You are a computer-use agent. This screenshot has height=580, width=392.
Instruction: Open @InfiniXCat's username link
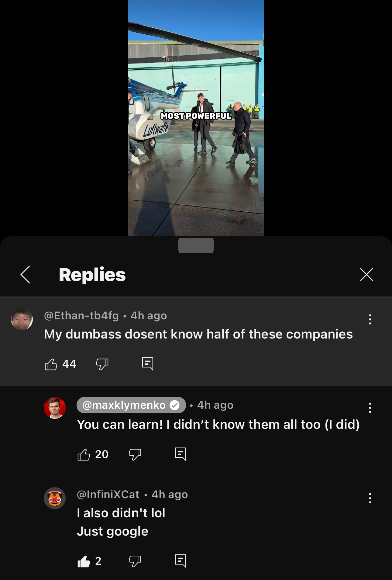coord(108,495)
